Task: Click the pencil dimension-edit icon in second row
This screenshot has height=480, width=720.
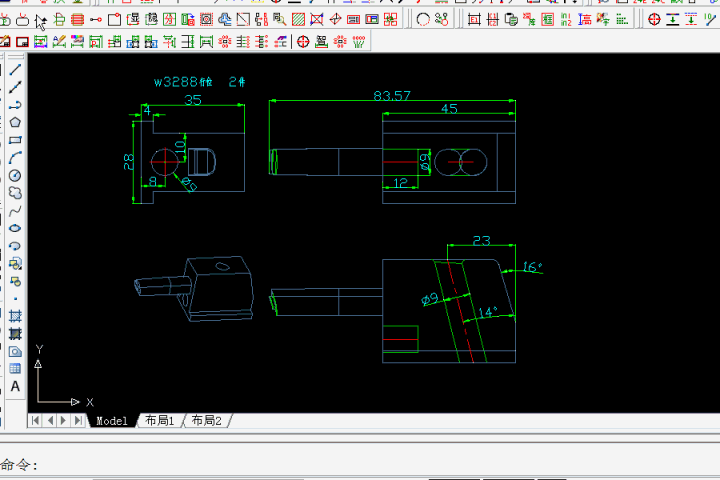Action: [x=59, y=42]
